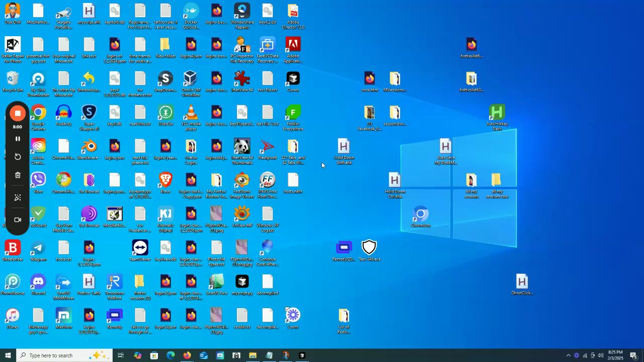The image size is (644, 362).
Task: Open Microsoft Store from the taskbar
Action: (154, 355)
